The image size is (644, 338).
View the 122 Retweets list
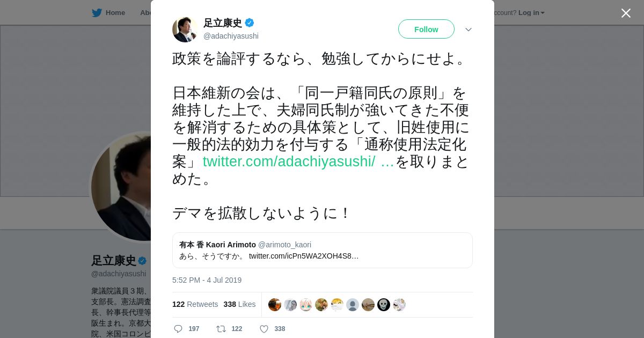[195, 304]
